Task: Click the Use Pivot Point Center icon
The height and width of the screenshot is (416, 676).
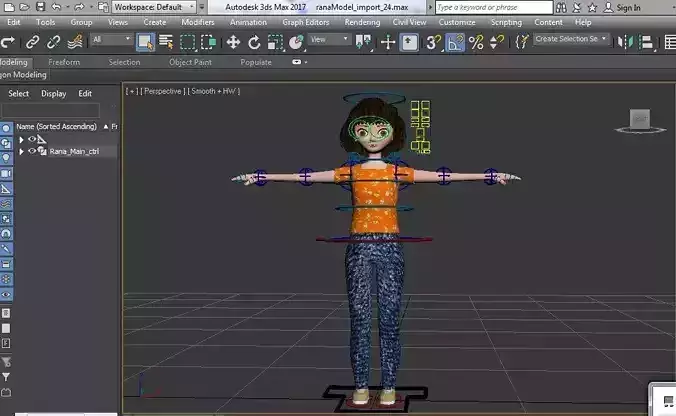Action: [x=363, y=42]
